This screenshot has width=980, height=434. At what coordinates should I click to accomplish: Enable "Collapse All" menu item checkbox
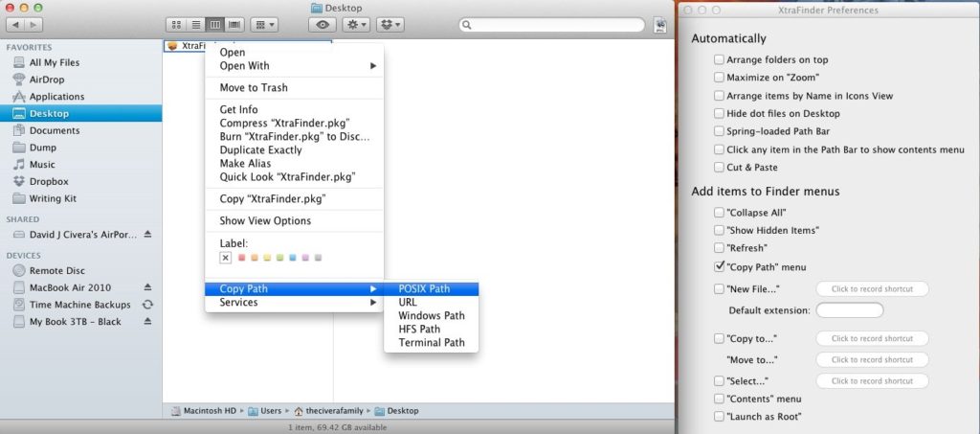coord(719,213)
